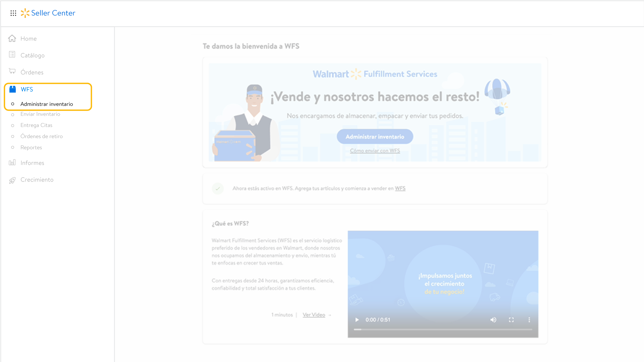Open Enviar Inventario submenu item
This screenshot has width=644, height=362.
point(40,114)
